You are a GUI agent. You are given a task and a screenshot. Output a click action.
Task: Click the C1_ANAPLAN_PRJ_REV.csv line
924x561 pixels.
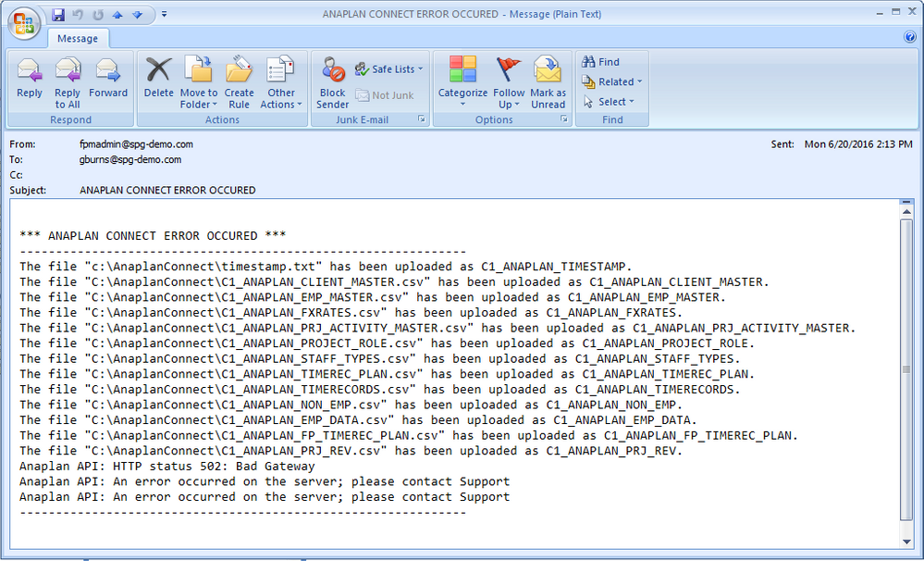(351, 451)
